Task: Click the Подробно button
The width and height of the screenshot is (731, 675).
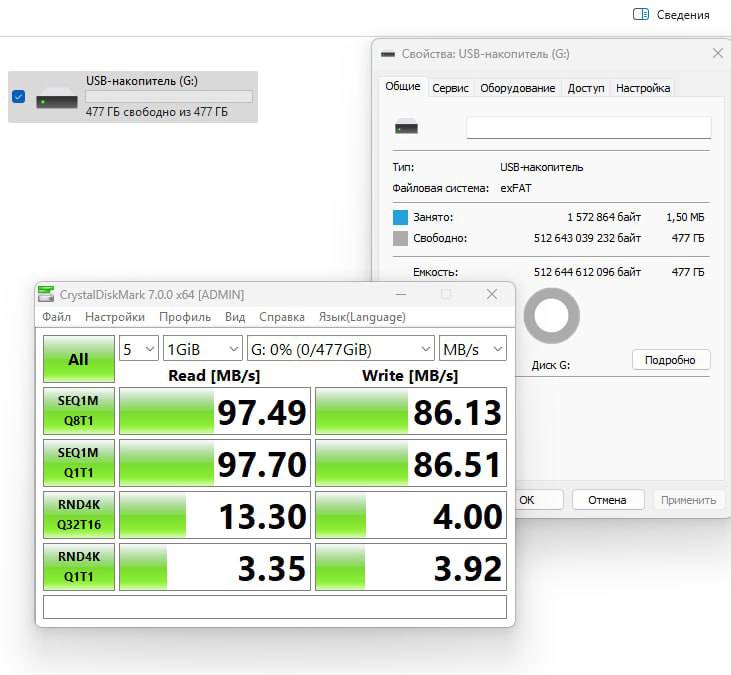Action: [671, 360]
